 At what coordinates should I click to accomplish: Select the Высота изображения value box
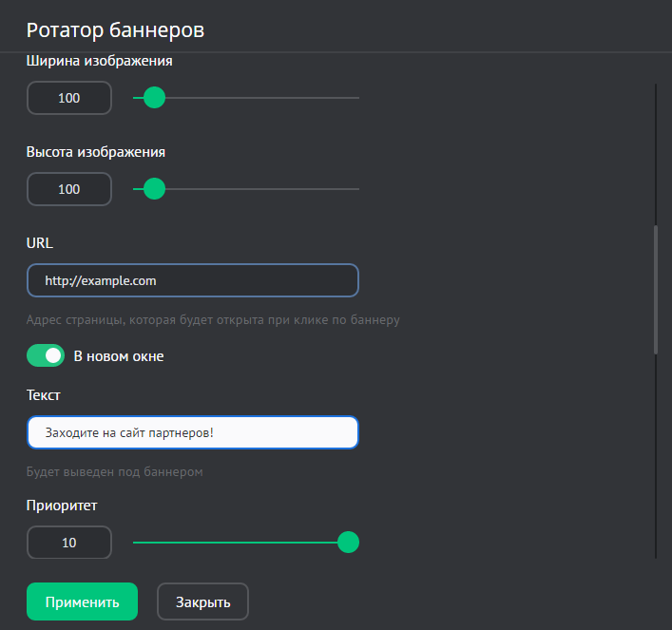tap(69, 189)
